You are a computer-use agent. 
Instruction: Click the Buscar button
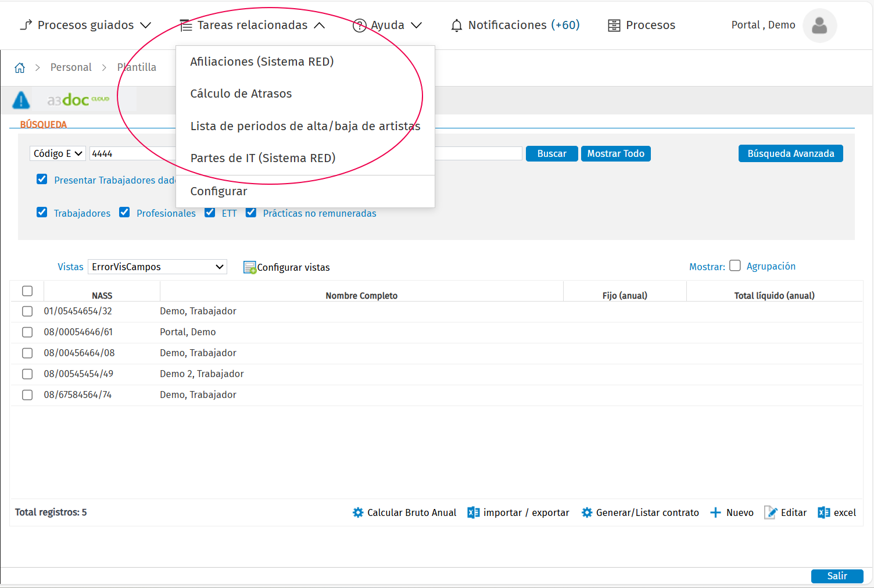point(551,153)
